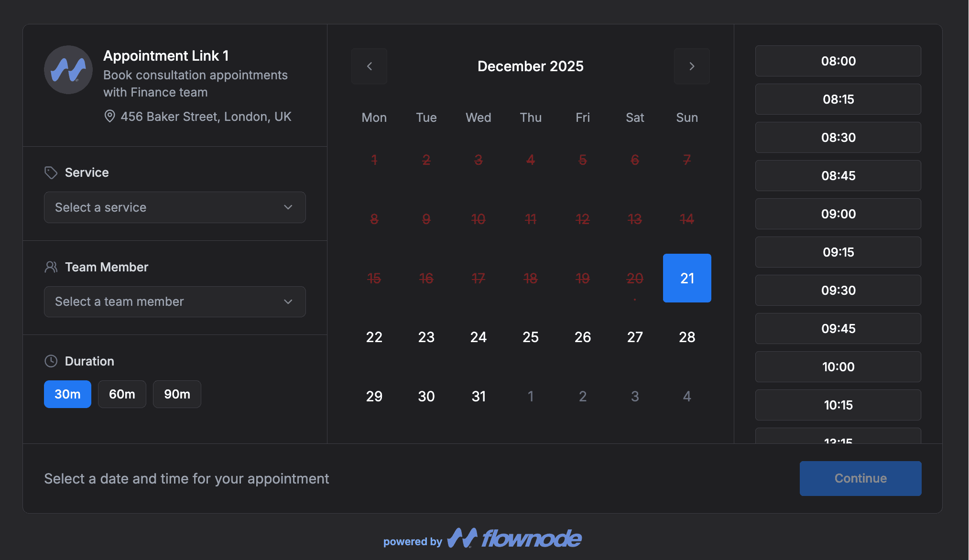
Task: Click the Continue button
Action: pyautogui.click(x=860, y=478)
